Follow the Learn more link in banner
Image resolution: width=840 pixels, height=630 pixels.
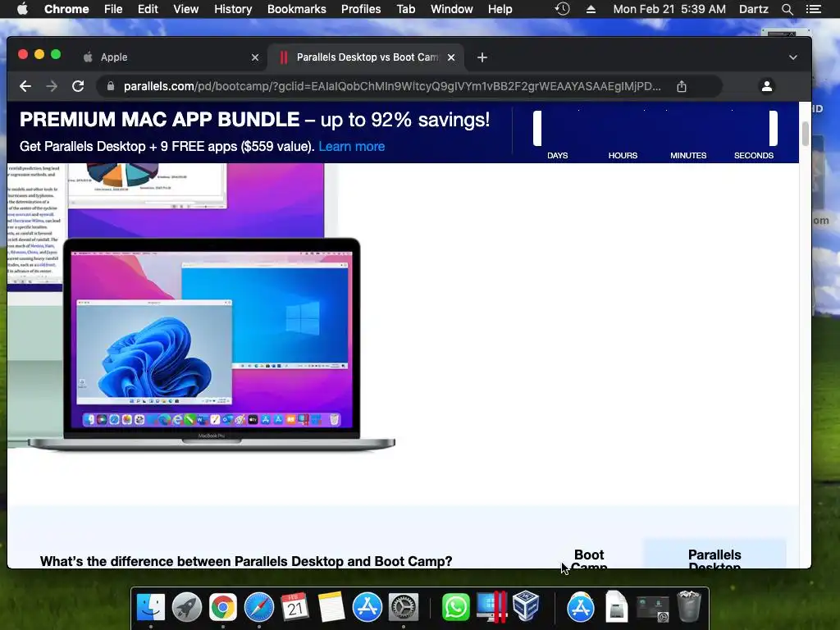tap(351, 146)
